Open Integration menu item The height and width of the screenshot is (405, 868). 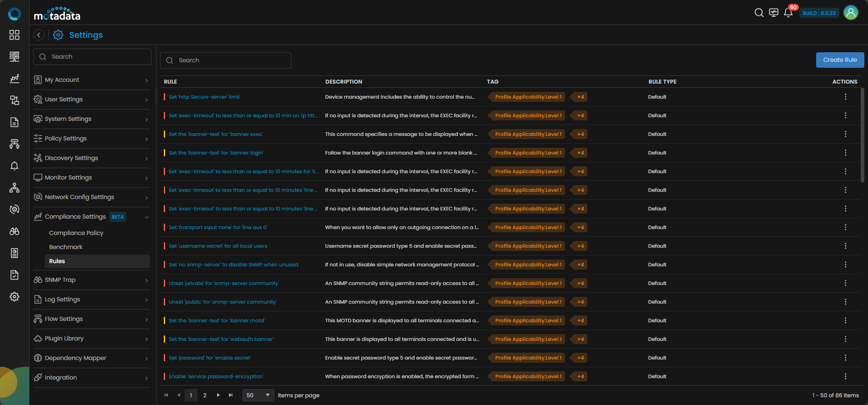tap(91, 378)
